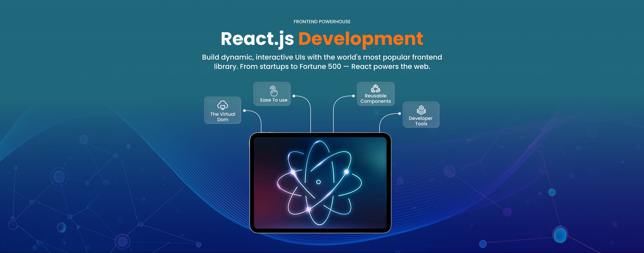Screen dimensions: 644x253
Task: Click the white React.js heading word
Action: pos(257,39)
